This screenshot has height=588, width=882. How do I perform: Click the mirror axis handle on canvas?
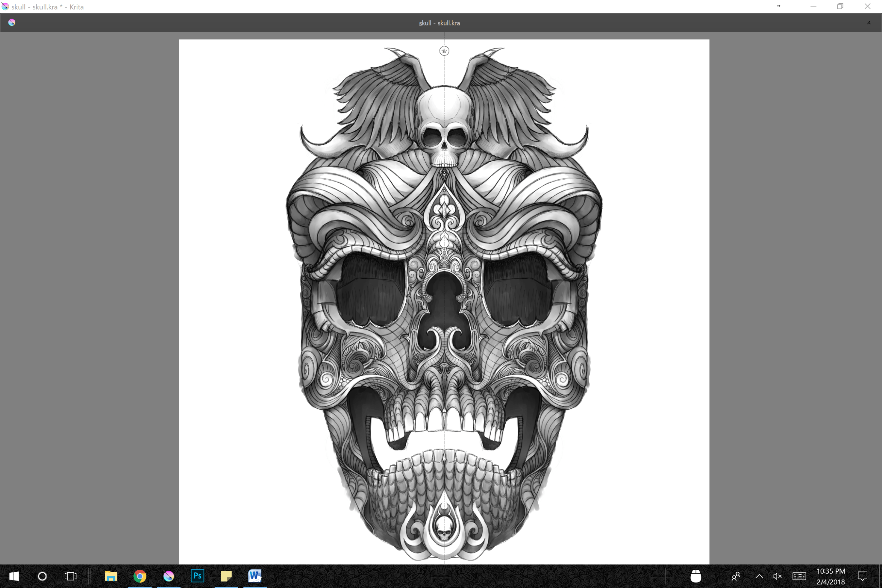(444, 51)
